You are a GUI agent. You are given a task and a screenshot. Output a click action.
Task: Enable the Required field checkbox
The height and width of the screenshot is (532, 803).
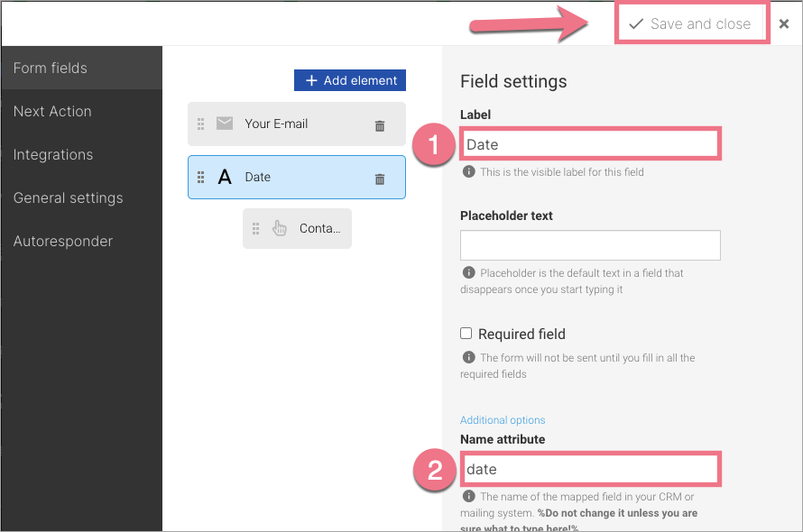tap(466, 333)
